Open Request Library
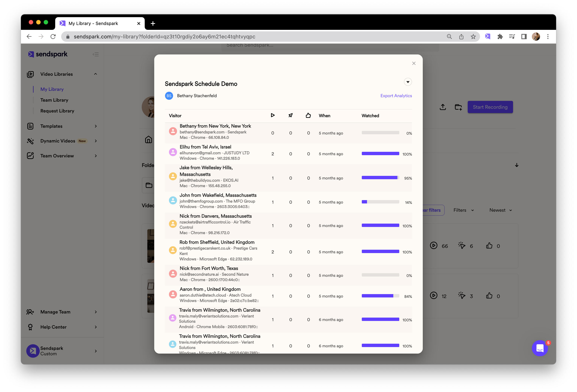This screenshot has height=392, width=577. point(57,111)
